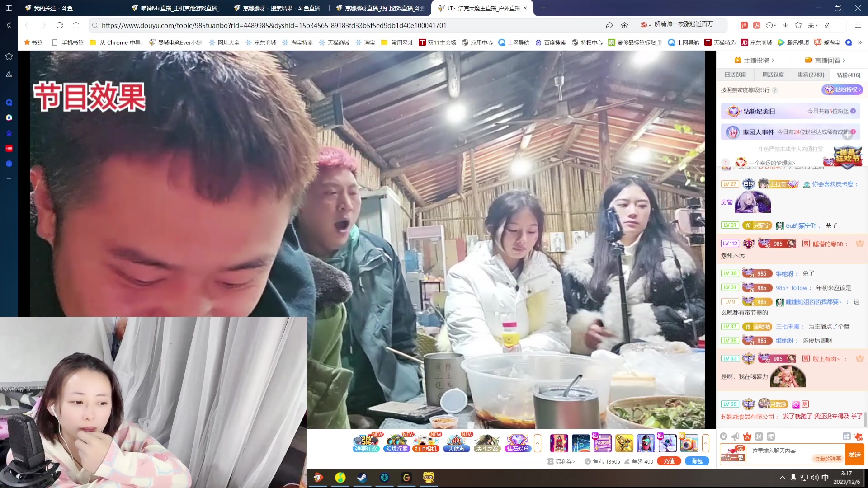The image size is (868, 488).
Task: Toggle the chat filter 滤 icon
Action: click(846, 436)
